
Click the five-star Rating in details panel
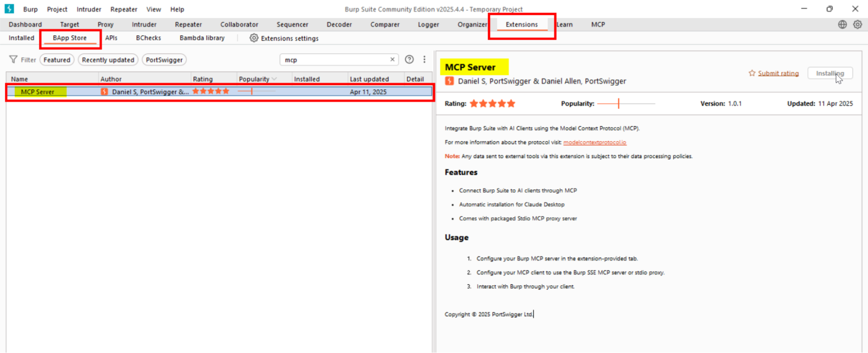(x=492, y=103)
